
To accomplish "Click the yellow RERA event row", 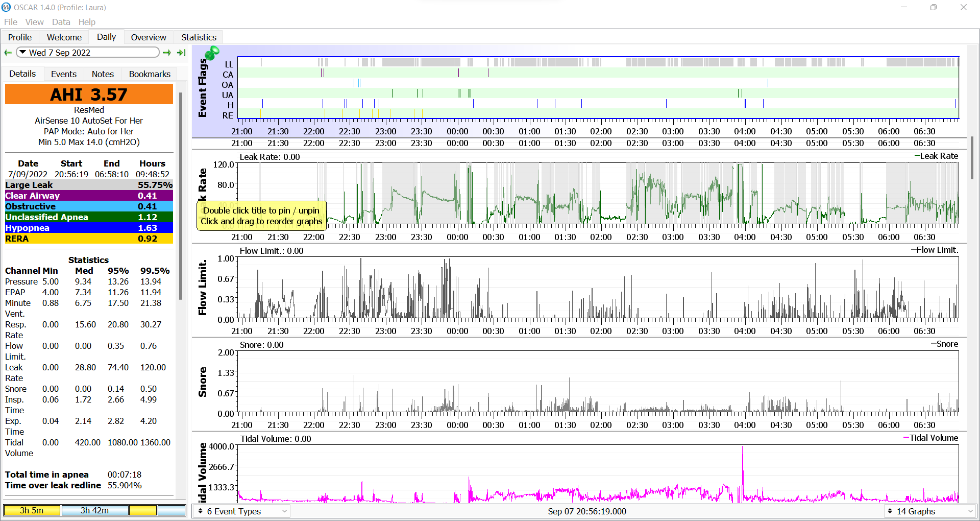I will (89, 239).
